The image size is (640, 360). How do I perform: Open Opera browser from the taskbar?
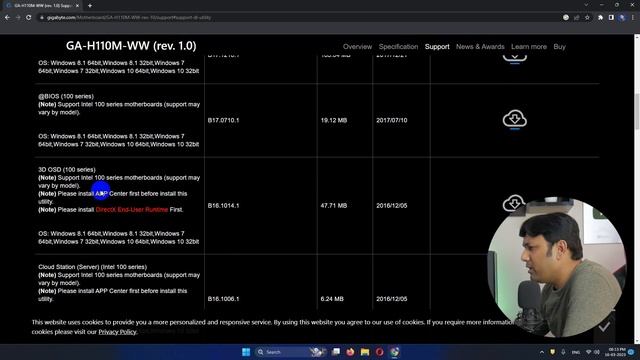[x=380, y=352]
